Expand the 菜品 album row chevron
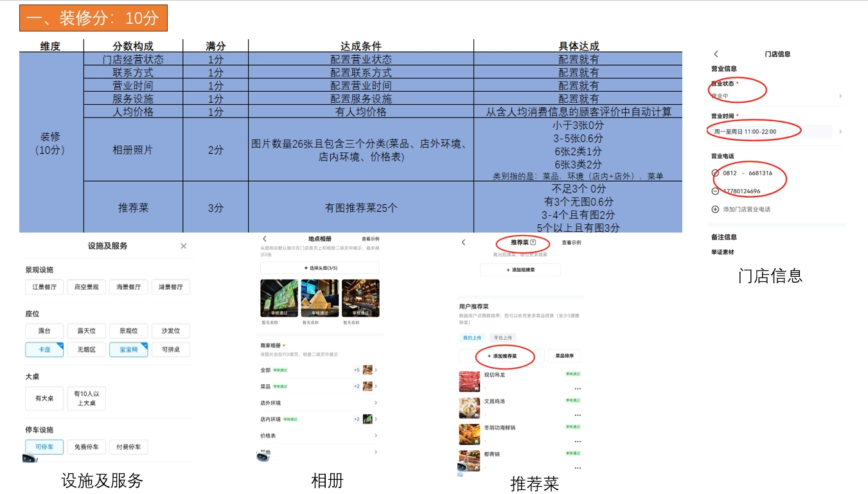868x494 pixels. pyautogui.click(x=376, y=387)
